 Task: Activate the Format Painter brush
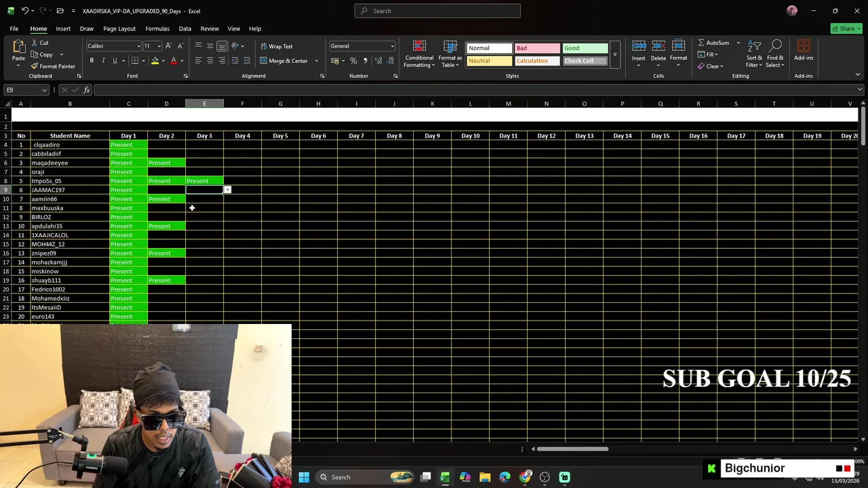tap(35, 66)
